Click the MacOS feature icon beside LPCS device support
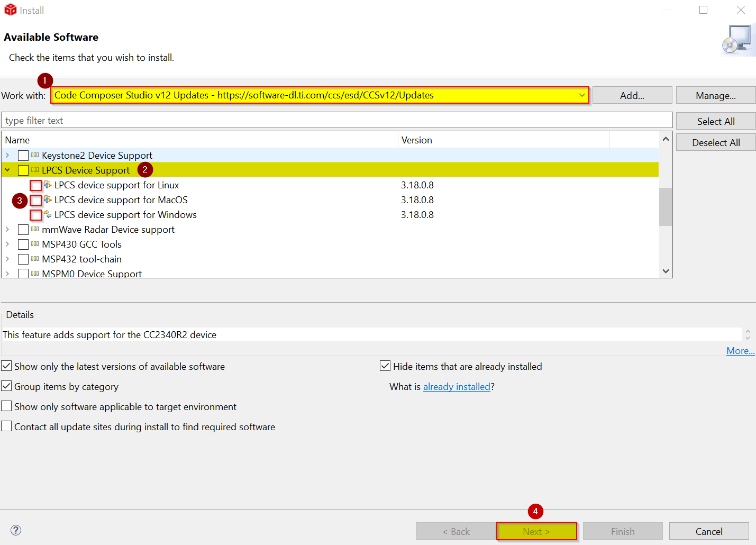Image resolution: width=756 pixels, height=545 pixels. click(48, 199)
